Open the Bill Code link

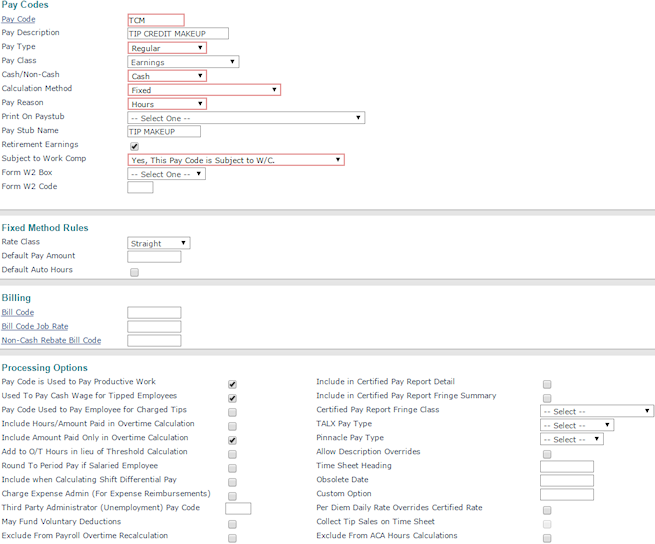[x=18, y=313]
